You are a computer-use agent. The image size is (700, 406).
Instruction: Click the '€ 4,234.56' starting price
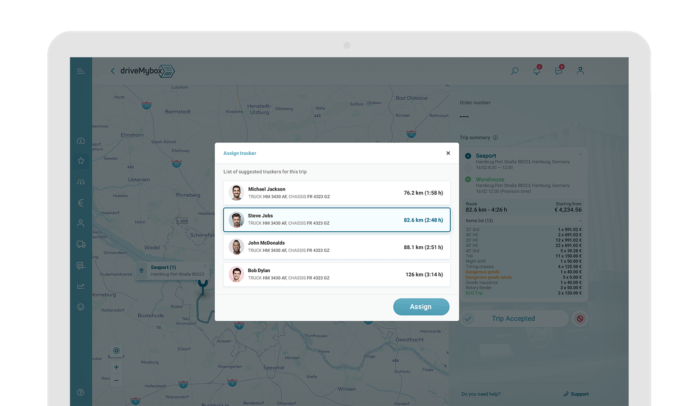[x=568, y=209]
